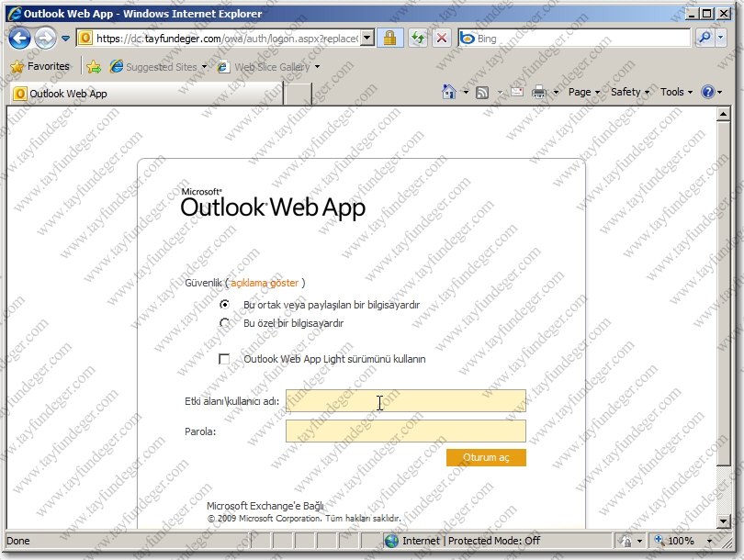Close the Internet Explorer window
This screenshot has height=560, width=744.
click(x=724, y=14)
